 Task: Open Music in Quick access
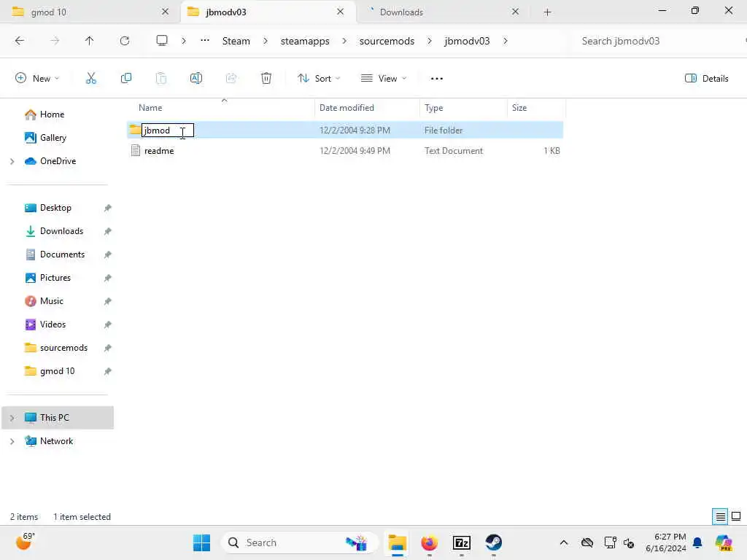52,301
